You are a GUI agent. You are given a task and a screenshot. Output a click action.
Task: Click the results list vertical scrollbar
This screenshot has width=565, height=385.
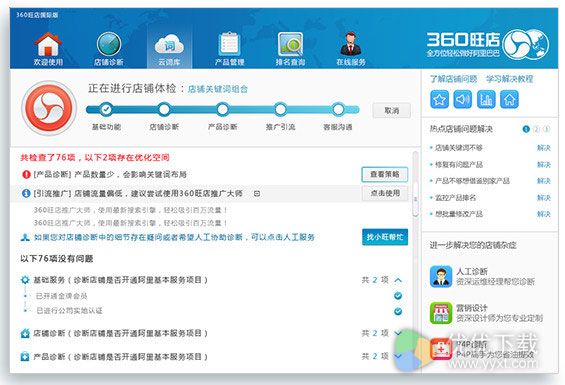tap(415, 198)
